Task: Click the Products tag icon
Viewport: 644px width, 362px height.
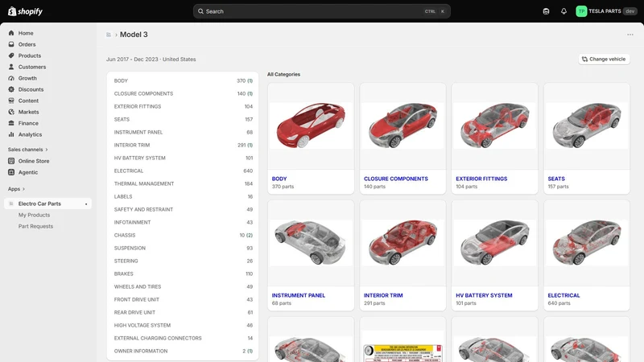Action: [x=11, y=56]
